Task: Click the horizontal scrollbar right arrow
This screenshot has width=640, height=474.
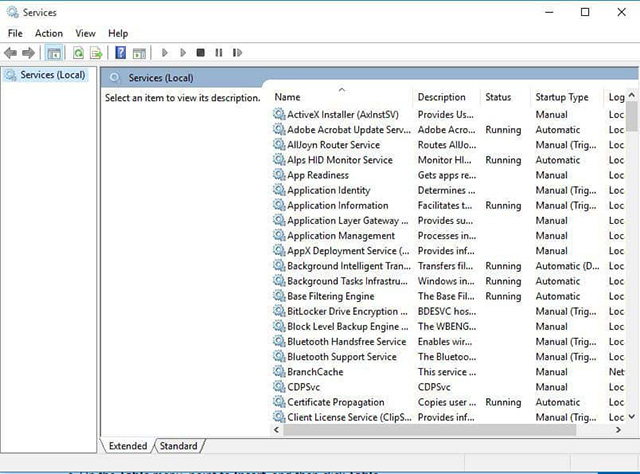Action: click(618, 429)
